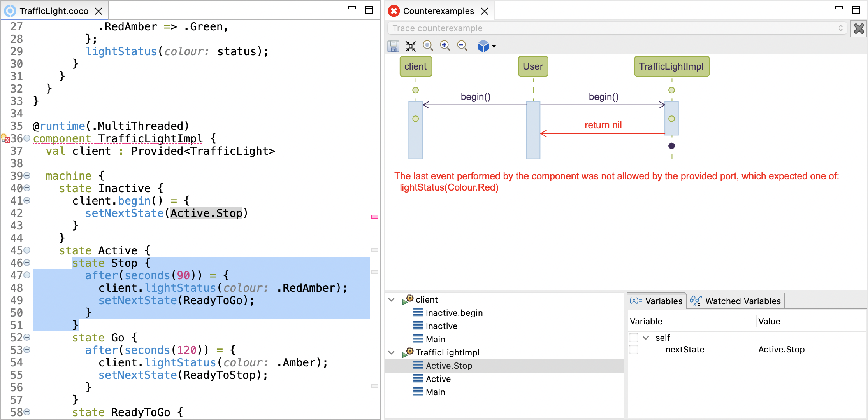Collapse state Stop fold on line 46
Viewport: 868px width, 420px height.
coord(27,262)
